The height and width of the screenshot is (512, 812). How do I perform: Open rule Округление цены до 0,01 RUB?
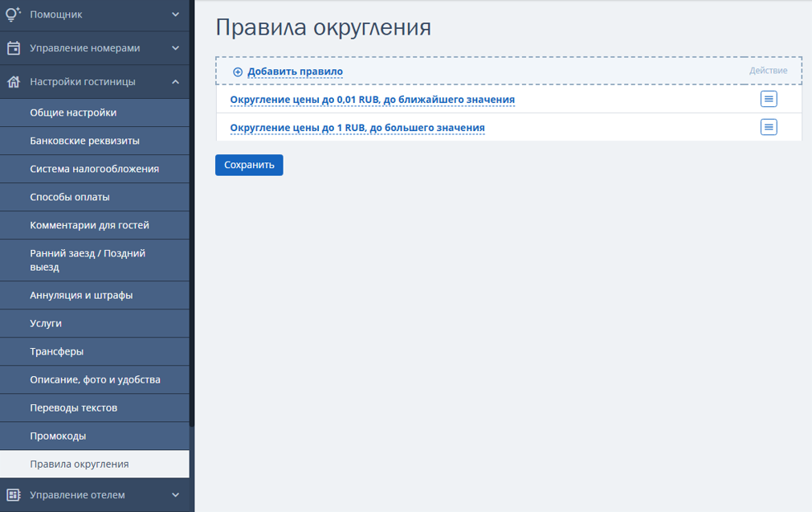[x=372, y=100]
